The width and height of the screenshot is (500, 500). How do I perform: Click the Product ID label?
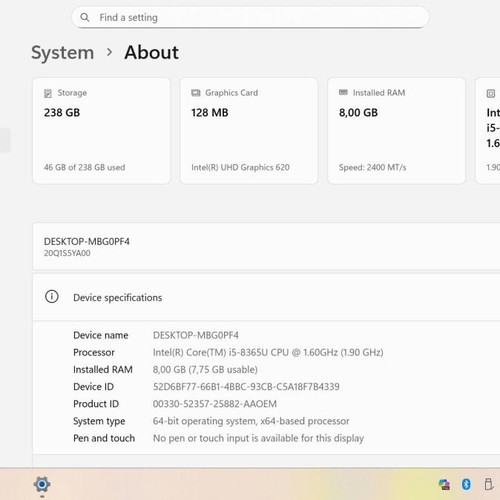[x=96, y=404]
